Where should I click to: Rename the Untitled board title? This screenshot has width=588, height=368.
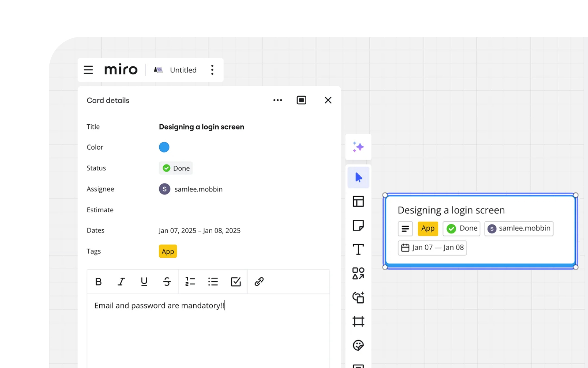183,70
